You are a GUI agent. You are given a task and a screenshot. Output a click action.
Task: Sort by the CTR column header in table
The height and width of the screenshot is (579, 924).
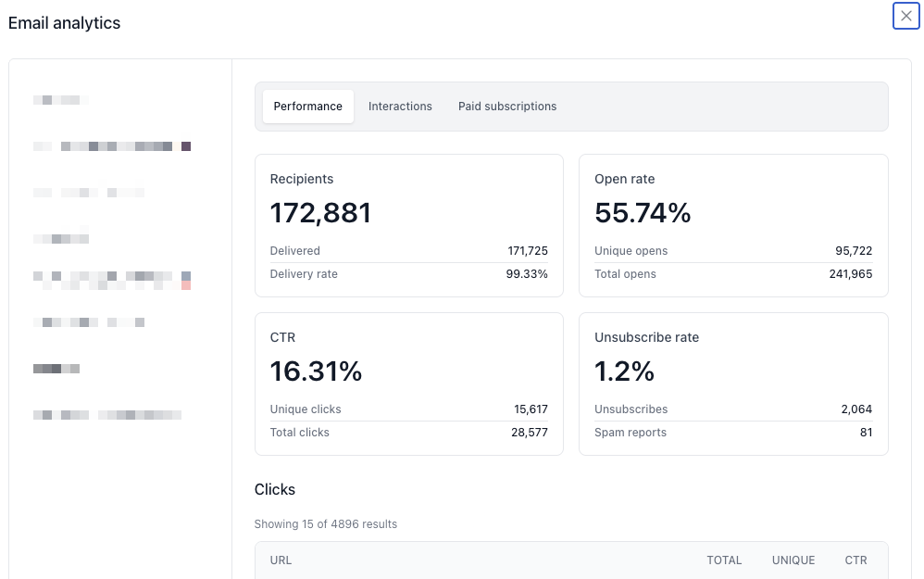tap(855, 560)
